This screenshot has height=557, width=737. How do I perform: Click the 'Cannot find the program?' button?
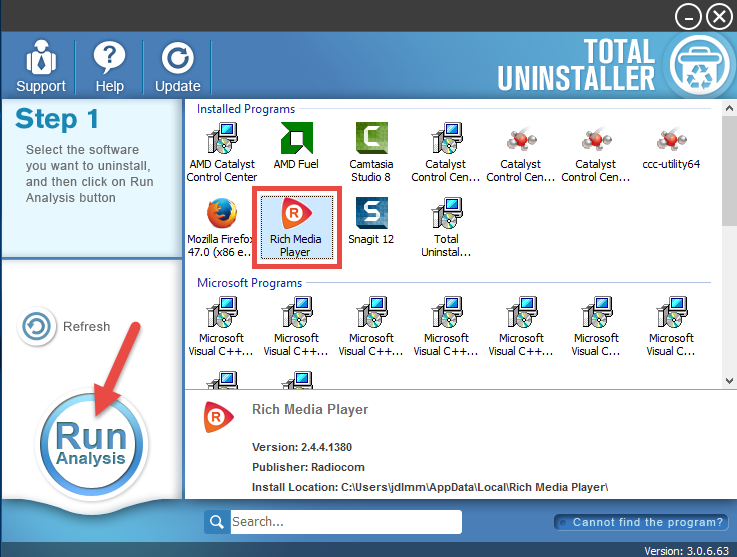click(641, 522)
